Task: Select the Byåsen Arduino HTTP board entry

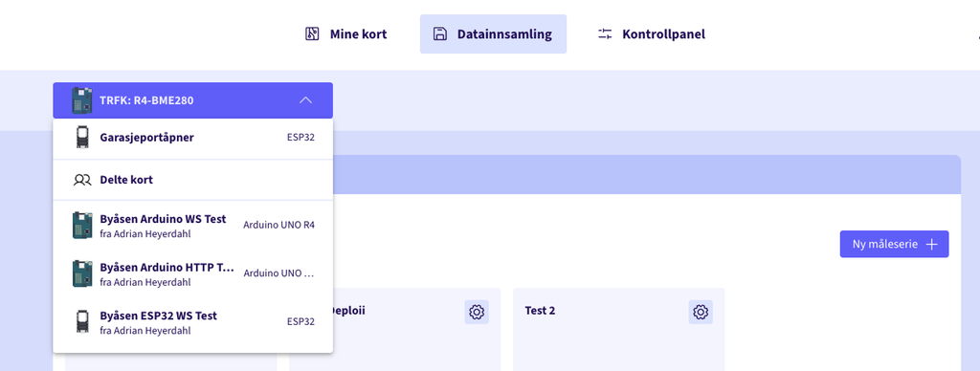Action: click(192, 273)
